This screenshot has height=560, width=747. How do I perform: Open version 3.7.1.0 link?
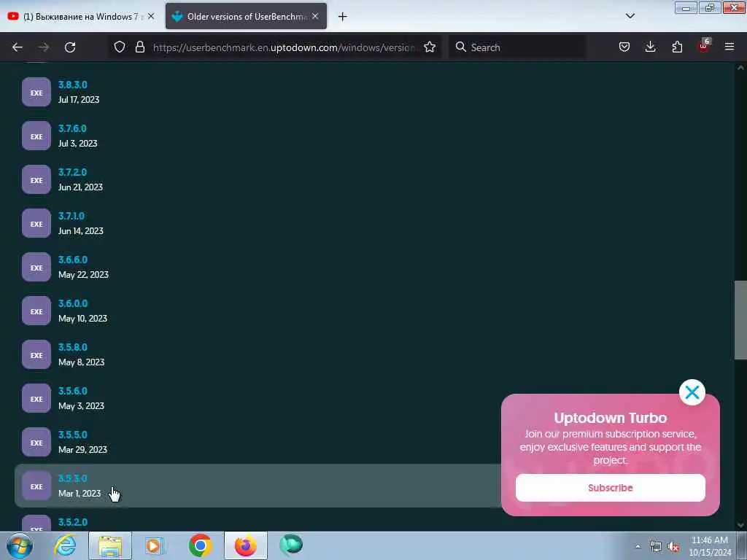coord(71,216)
